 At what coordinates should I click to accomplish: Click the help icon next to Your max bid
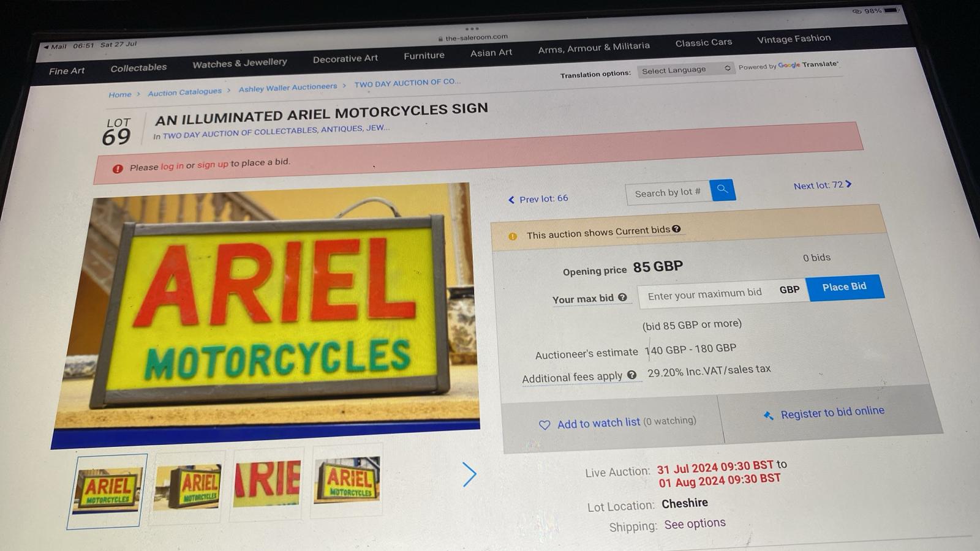coord(622,297)
